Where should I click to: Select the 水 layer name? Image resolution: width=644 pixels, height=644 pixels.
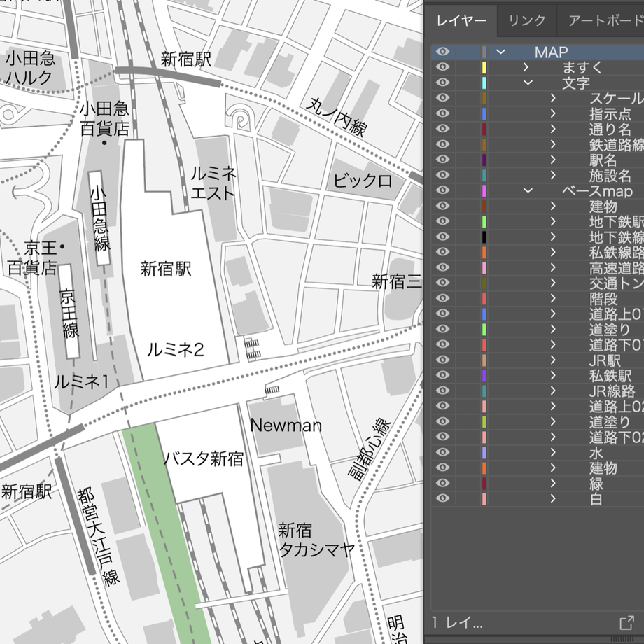click(596, 453)
